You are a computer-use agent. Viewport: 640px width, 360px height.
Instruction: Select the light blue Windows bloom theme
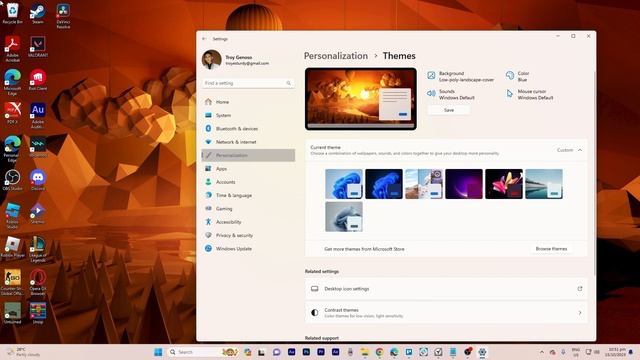coord(344,184)
